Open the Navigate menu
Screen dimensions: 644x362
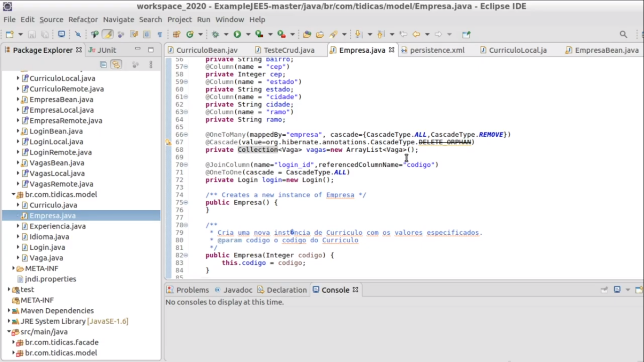pyautogui.click(x=119, y=19)
